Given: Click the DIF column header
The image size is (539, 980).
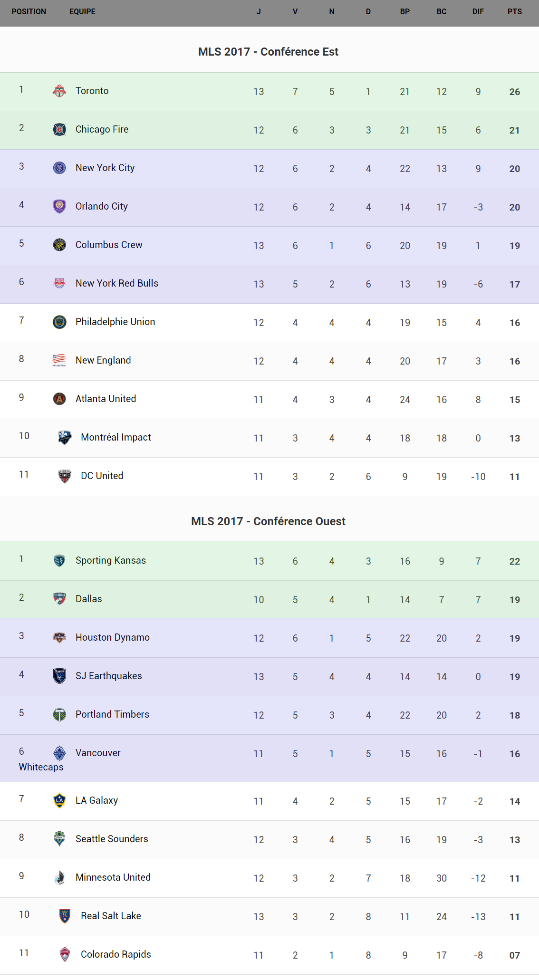Looking at the screenshot, I should pyautogui.click(x=478, y=12).
